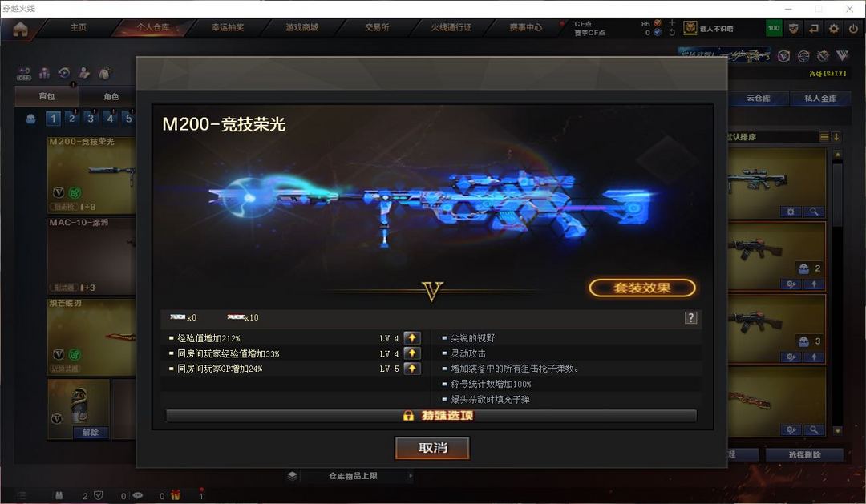866x504 pixels.
Task: Open settings gear in top bar
Action: (833, 28)
